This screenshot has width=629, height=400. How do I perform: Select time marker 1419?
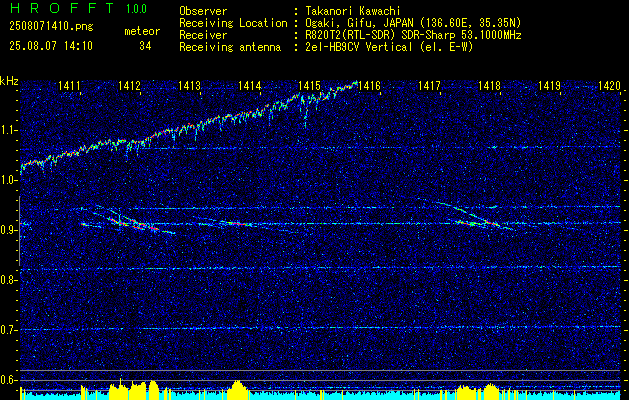(550, 85)
